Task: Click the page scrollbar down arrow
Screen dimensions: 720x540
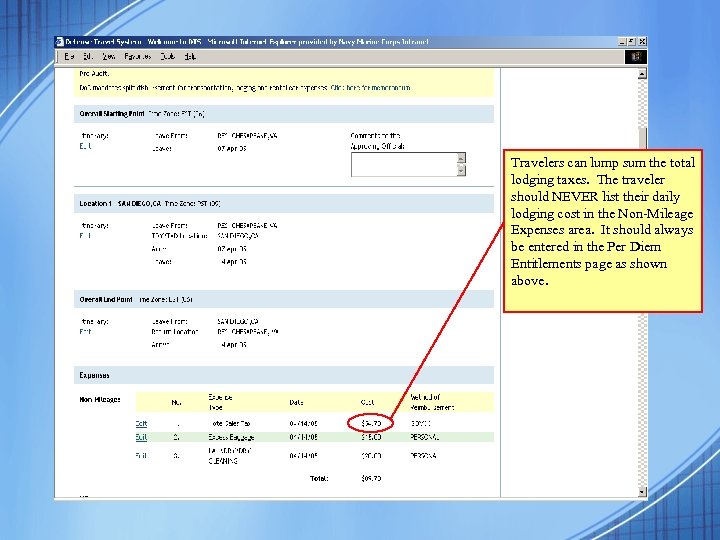Action: [x=642, y=492]
